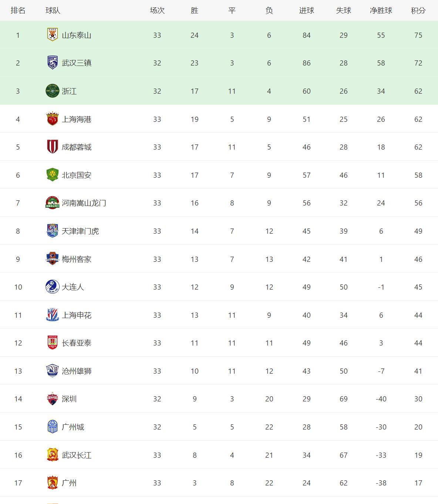The image size is (438, 504).
Task: Click the Tianjin Jinmen Tiger logo
Action: coord(53,231)
